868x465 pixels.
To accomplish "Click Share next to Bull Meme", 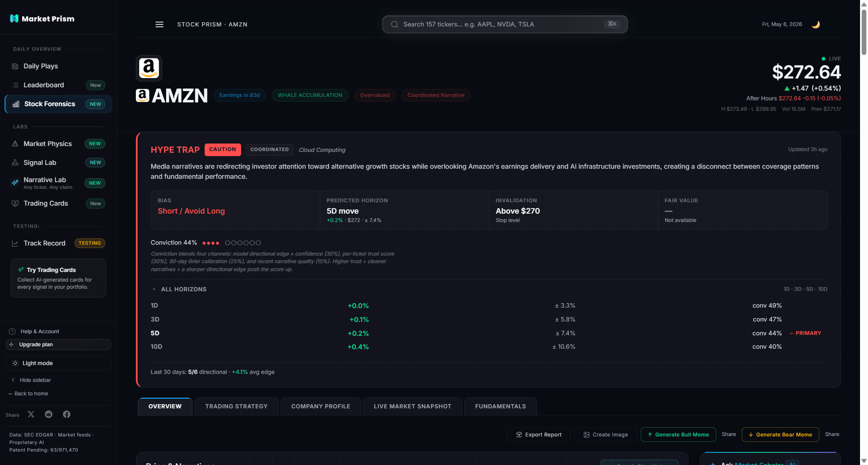I will (x=729, y=434).
